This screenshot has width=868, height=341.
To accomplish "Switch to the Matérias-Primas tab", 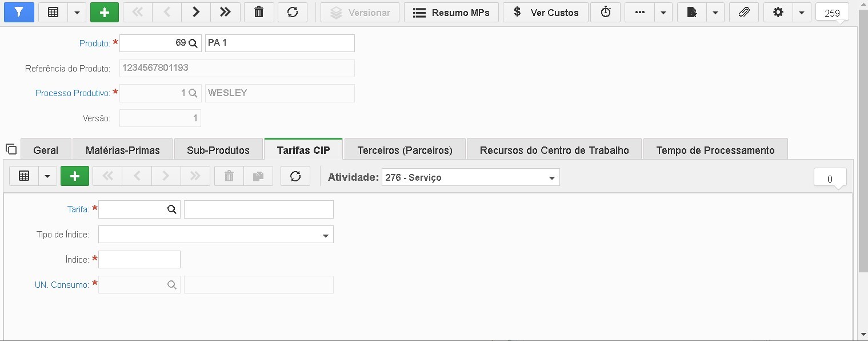I will 122,150.
